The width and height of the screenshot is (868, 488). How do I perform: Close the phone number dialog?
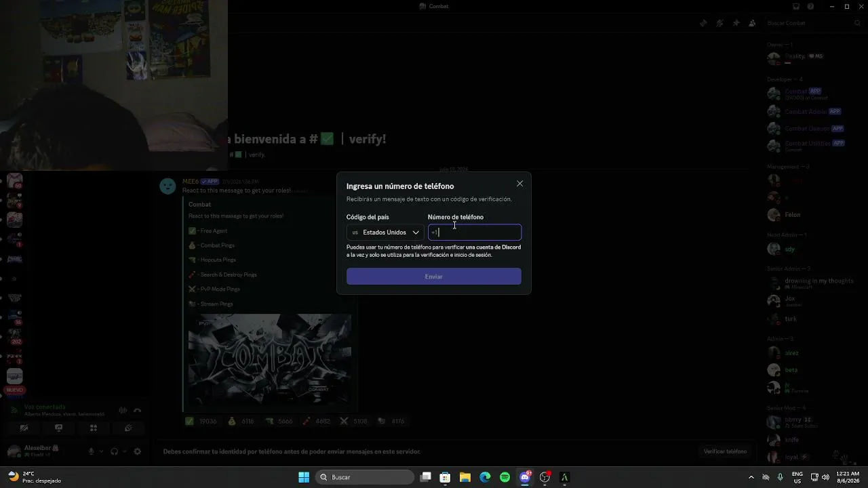click(519, 184)
